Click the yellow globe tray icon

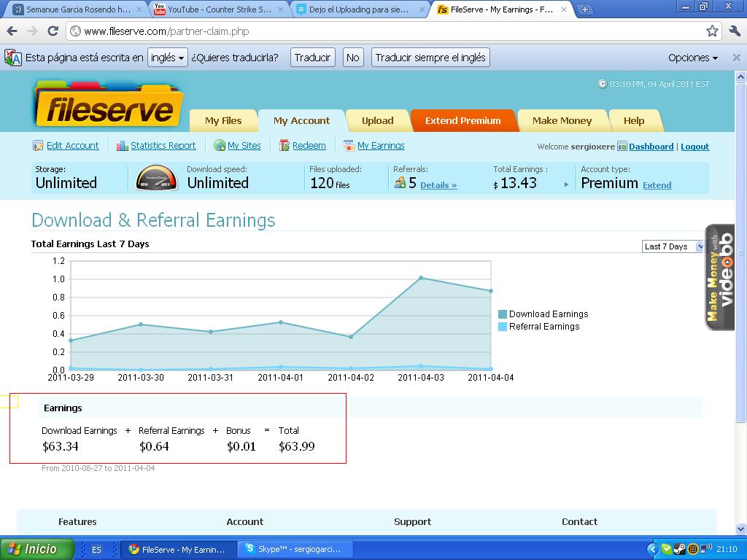[x=693, y=549]
